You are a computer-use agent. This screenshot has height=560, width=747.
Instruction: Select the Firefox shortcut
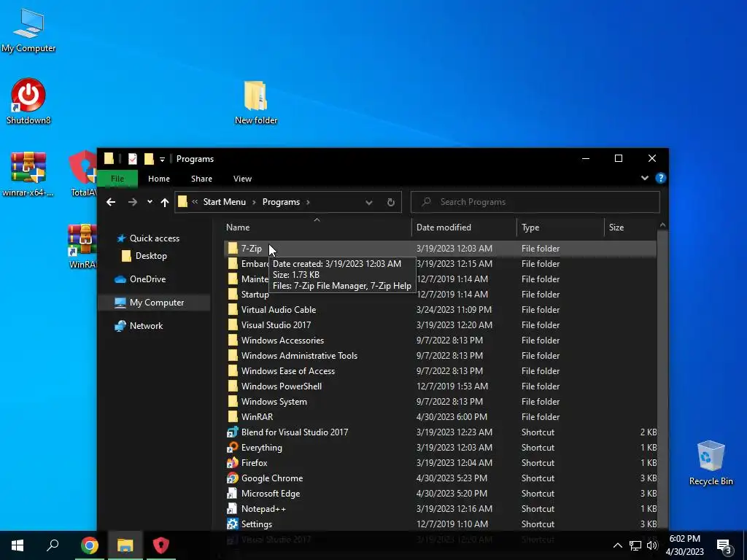tap(440, 463)
